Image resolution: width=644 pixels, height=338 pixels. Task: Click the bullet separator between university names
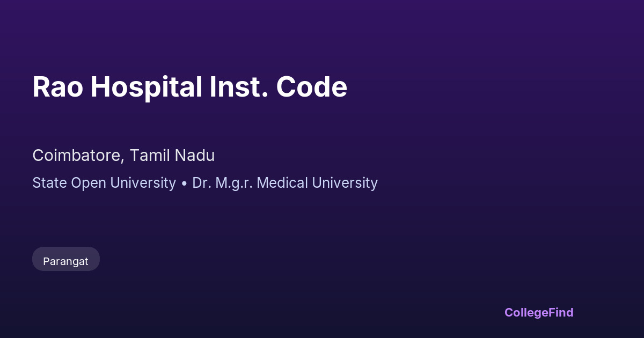184,183
